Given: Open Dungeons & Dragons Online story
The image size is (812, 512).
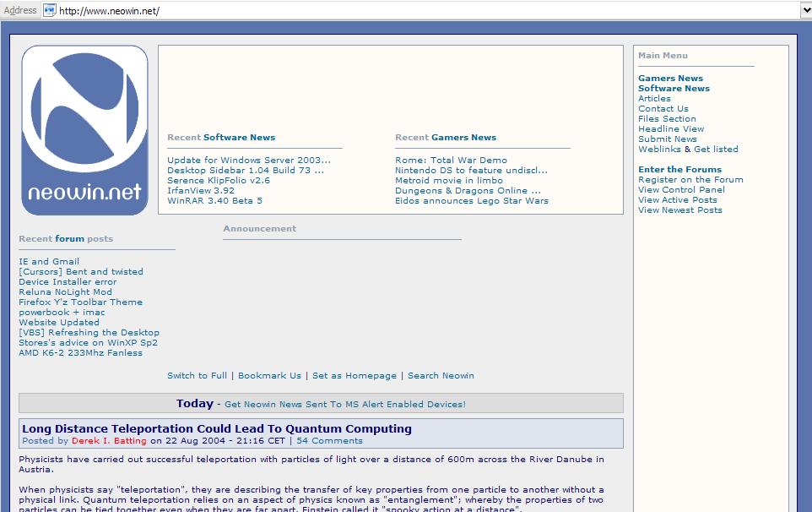Looking at the screenshot, I should 468,190.
